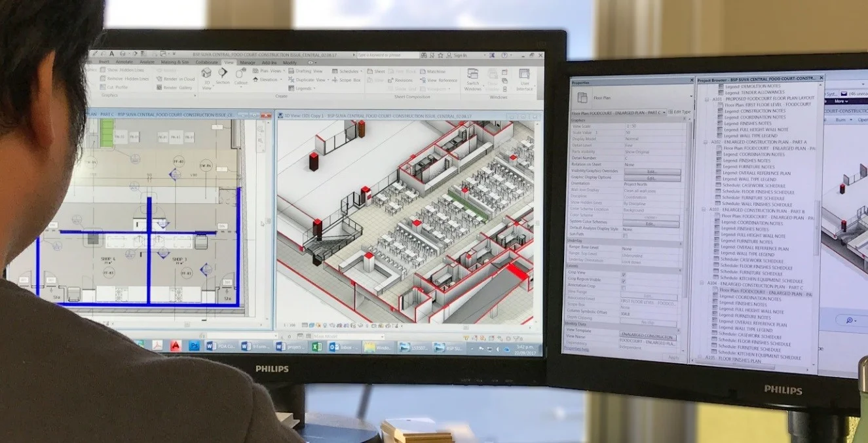
Task: Collapse the A102 Enlarged Construction Plan Part A node
Action: (x=706, y=142)
